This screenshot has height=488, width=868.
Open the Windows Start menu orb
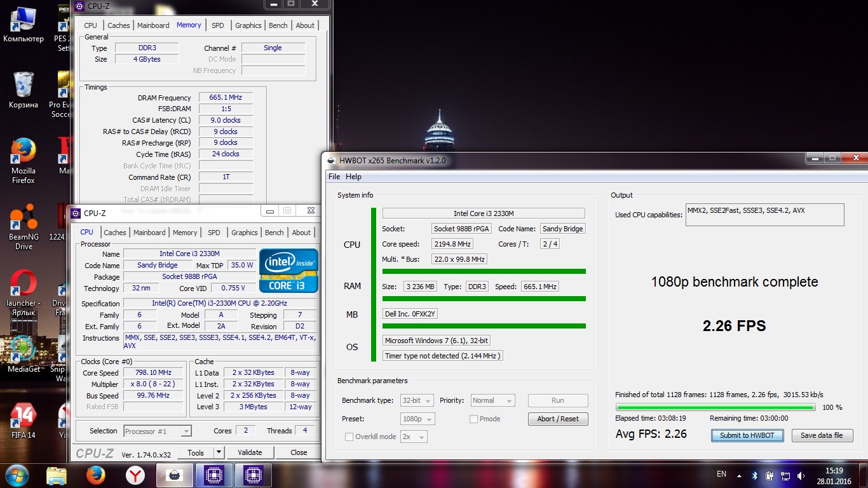coord(17,475)
